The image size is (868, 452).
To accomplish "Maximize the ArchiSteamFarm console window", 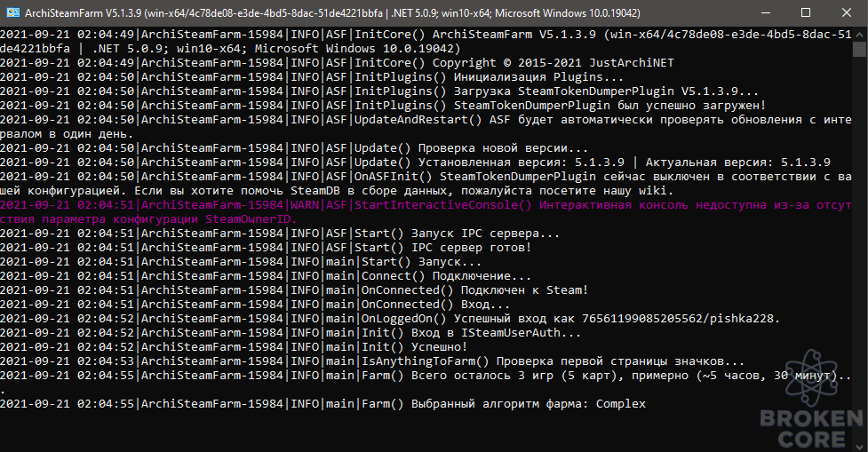I will click(806, 12).
